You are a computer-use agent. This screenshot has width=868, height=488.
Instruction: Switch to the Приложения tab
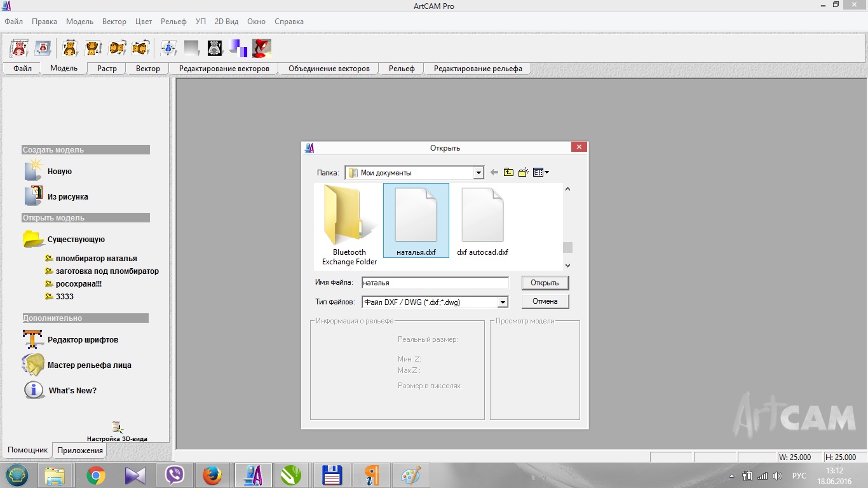(x=80, y=451)
